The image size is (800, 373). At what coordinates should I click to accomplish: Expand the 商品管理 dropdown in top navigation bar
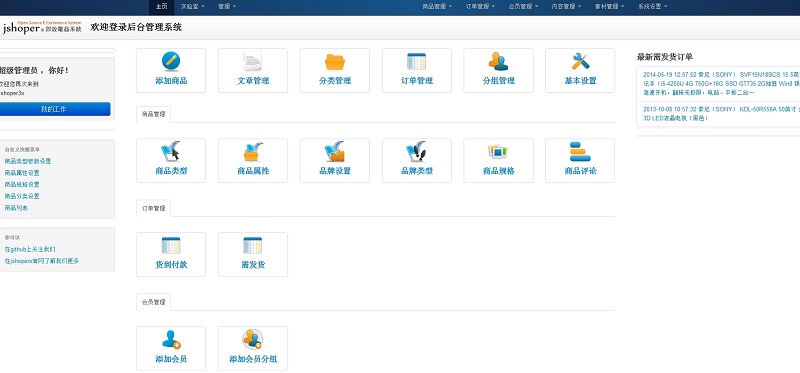coord(437,7)
